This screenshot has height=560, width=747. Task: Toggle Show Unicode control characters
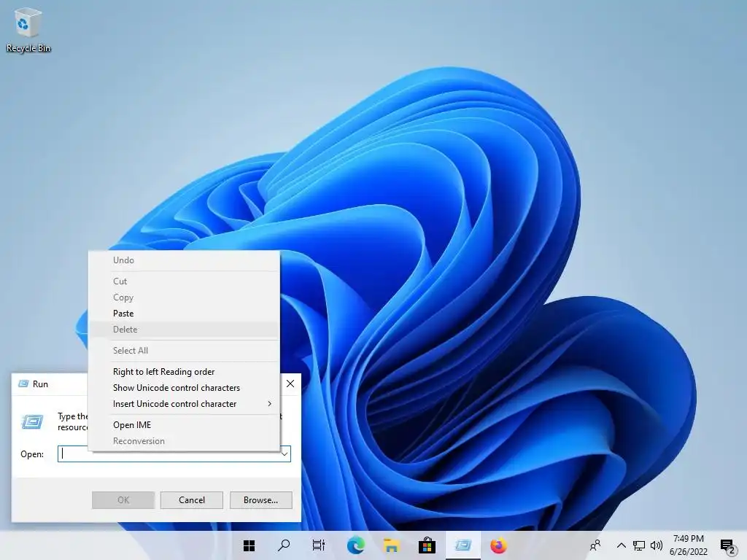pyautogui.click(x=184, y=388)
